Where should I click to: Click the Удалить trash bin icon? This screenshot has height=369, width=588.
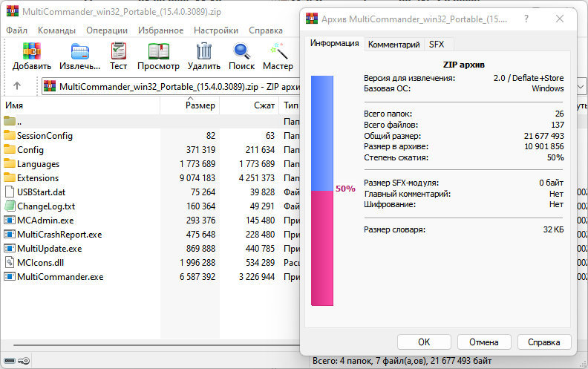[204, 51]
